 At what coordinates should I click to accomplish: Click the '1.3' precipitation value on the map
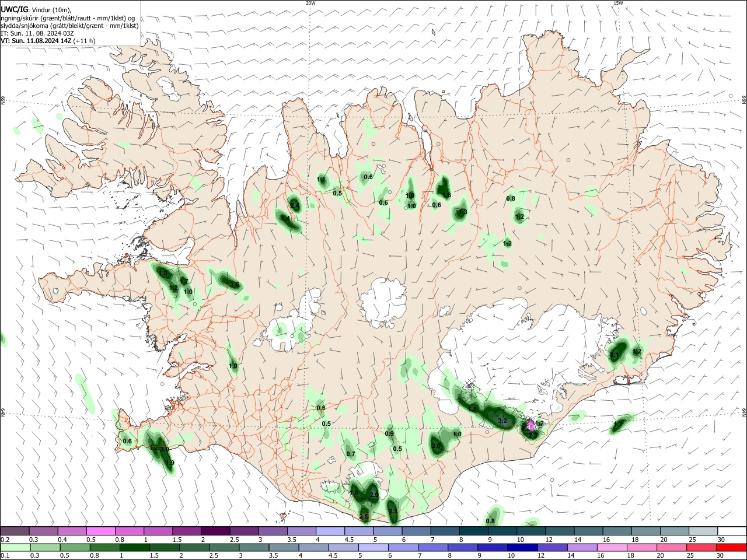[462, 212]
